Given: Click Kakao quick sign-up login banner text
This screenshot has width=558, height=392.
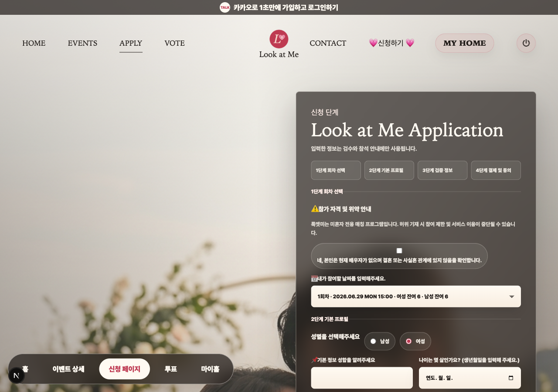Looking at the screenshot, I should (x=286, y=7).
